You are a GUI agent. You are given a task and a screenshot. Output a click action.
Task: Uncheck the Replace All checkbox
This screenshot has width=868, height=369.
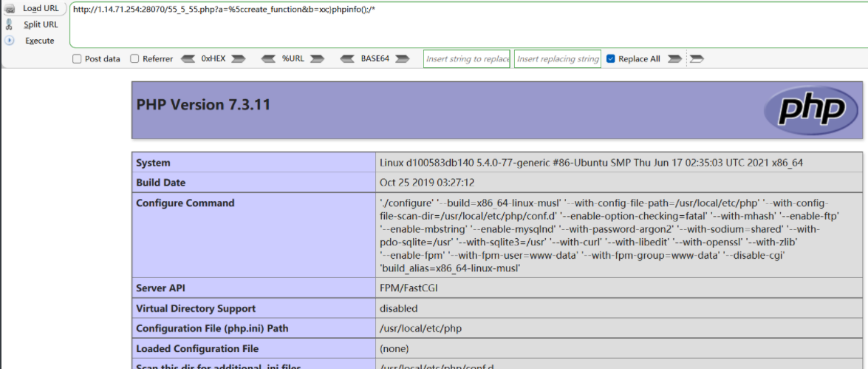tap(611, 58)
